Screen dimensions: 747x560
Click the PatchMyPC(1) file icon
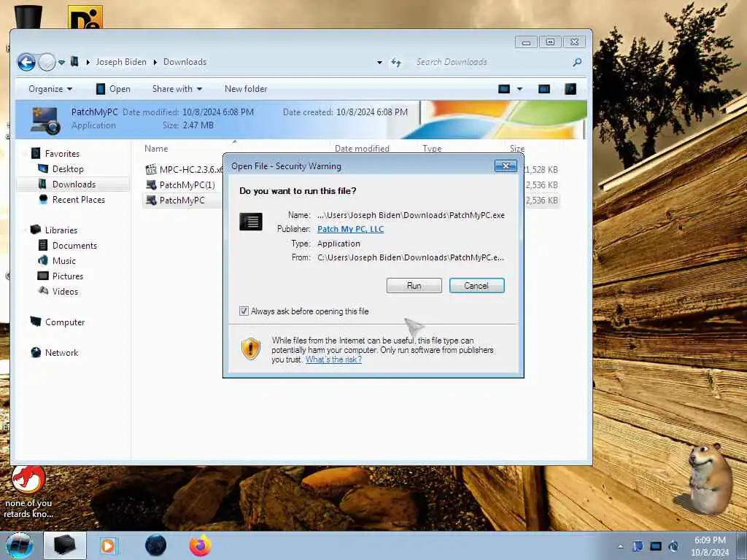[x=151, y=184]
